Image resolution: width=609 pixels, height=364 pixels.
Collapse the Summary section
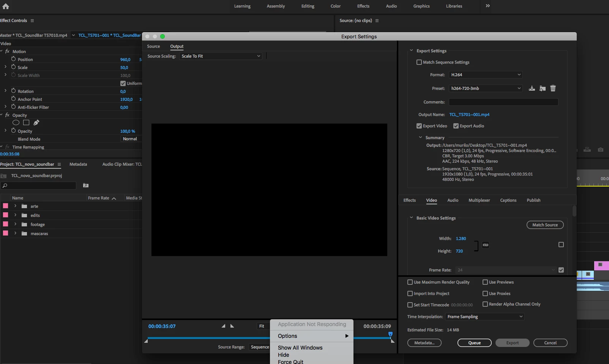pos(420,137)
